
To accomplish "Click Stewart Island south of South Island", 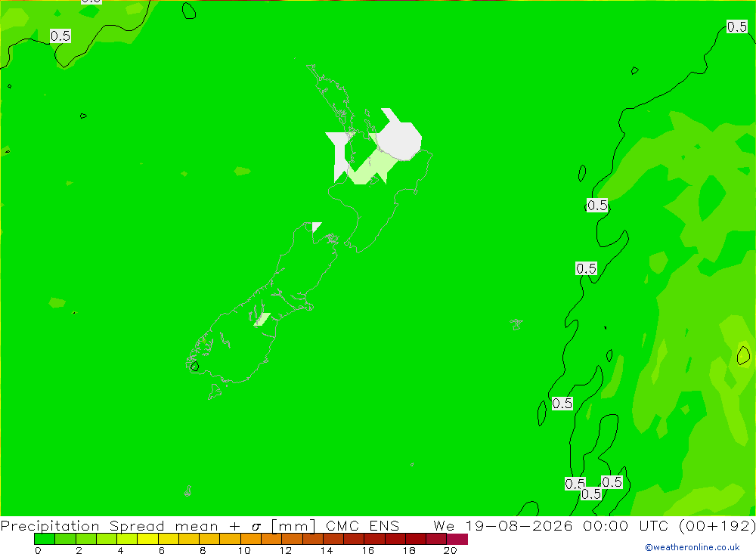I will click(x=215, y=392).
